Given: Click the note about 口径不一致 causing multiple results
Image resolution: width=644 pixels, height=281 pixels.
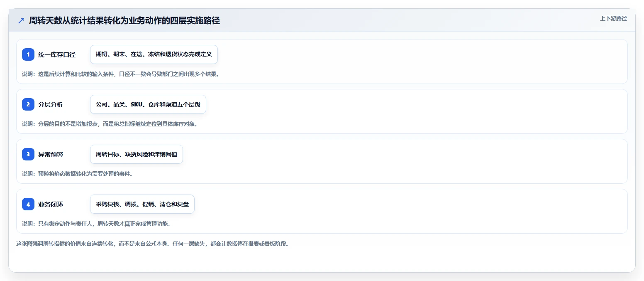Looking at the screenshot, I should tap(120, 74).
